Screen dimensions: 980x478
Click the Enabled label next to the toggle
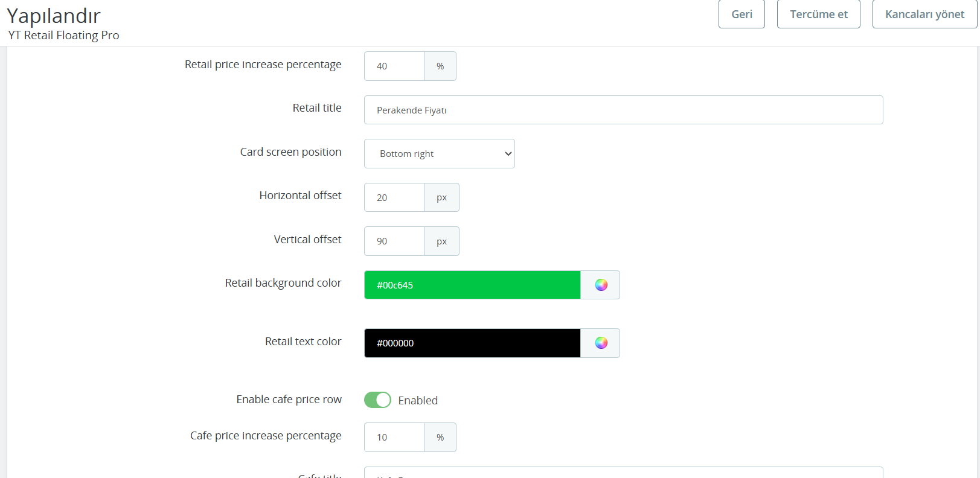pos(418,400)
